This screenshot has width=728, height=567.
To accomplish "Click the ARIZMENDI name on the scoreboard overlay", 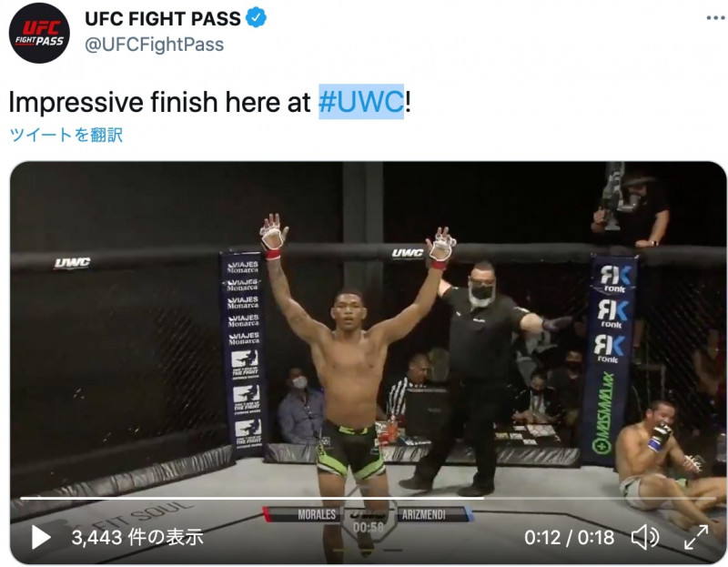I will pyautogui.click(x=423, y=514).
